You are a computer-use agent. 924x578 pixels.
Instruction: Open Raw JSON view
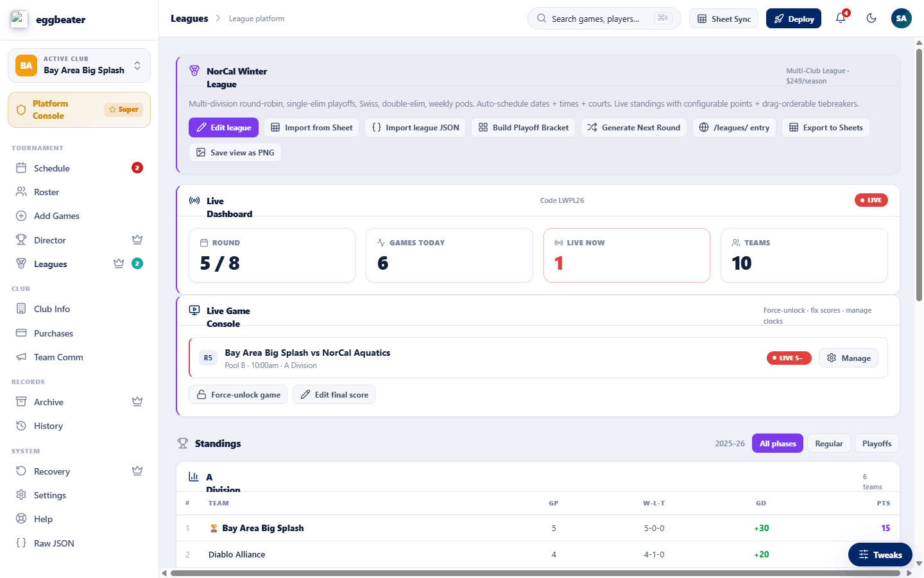coord(79,543)
